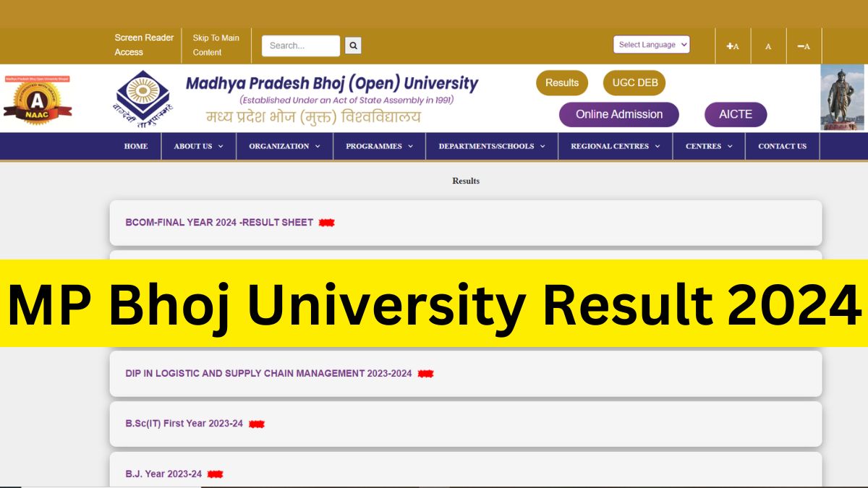Go to Home in navigation bar
This screenshot has height=488, width=868.
136,146
